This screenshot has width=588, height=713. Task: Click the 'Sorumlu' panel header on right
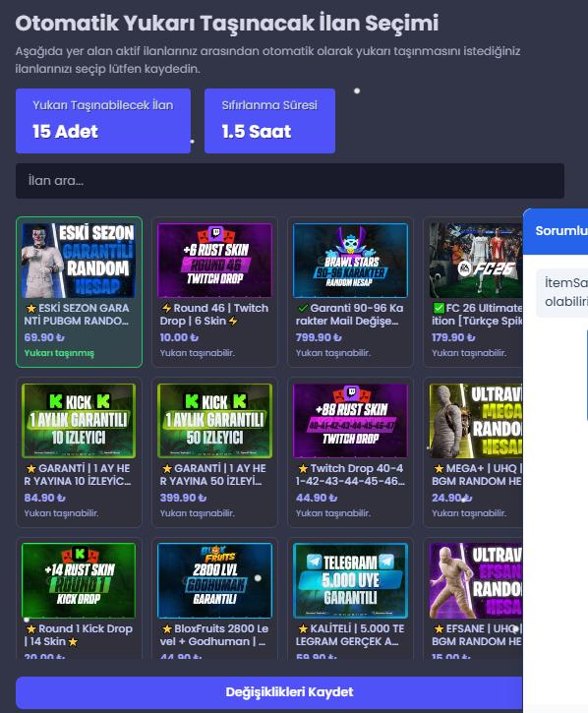click(x=556, y=231)
